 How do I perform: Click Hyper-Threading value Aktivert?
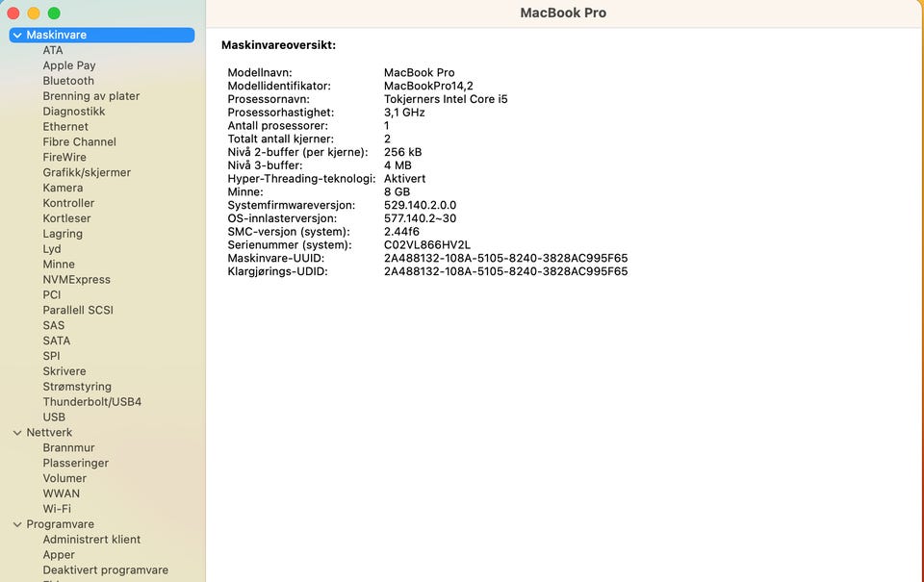point(405,179)
